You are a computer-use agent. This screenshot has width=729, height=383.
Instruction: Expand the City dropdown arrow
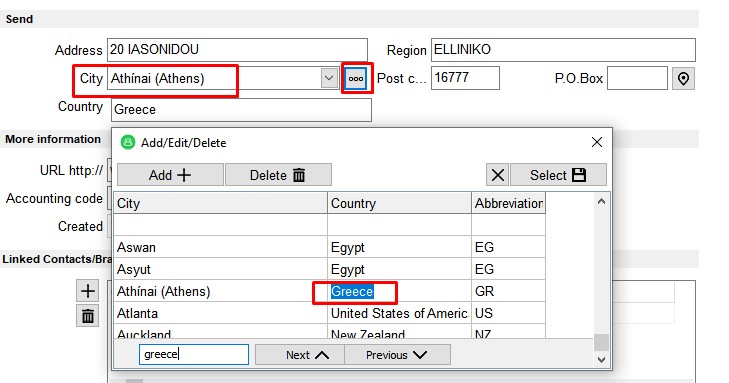click(x=329, y=78)
